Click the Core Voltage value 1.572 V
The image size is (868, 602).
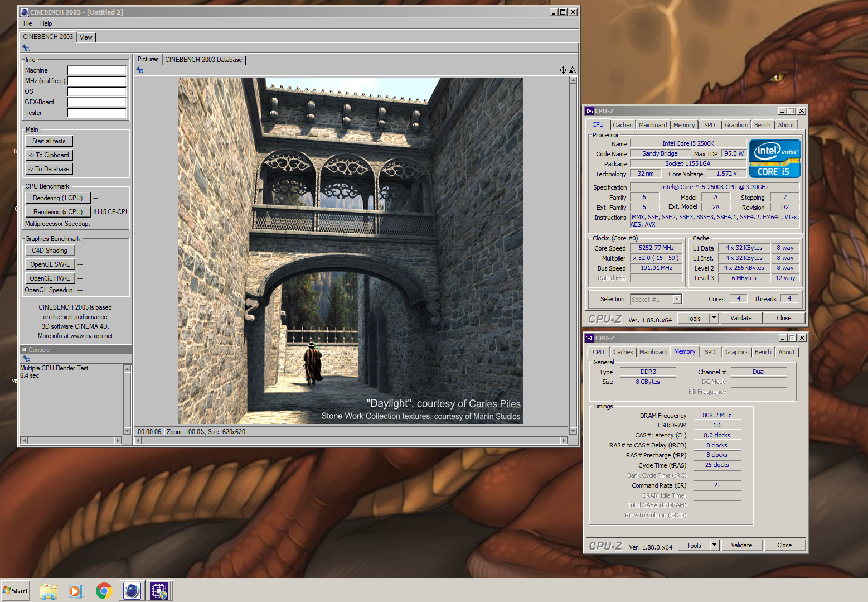coord(726,174)
